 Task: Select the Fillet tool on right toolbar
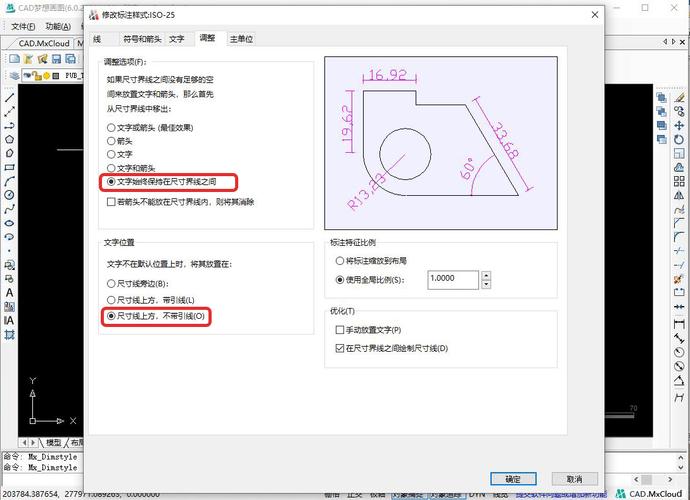click(x=679, y=237)
